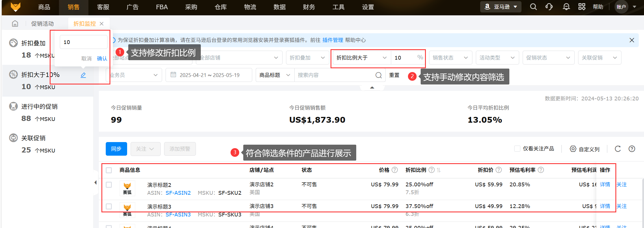Open the apps grid icon
This screenshot has height=228, width=644.
tap(582, 7)
